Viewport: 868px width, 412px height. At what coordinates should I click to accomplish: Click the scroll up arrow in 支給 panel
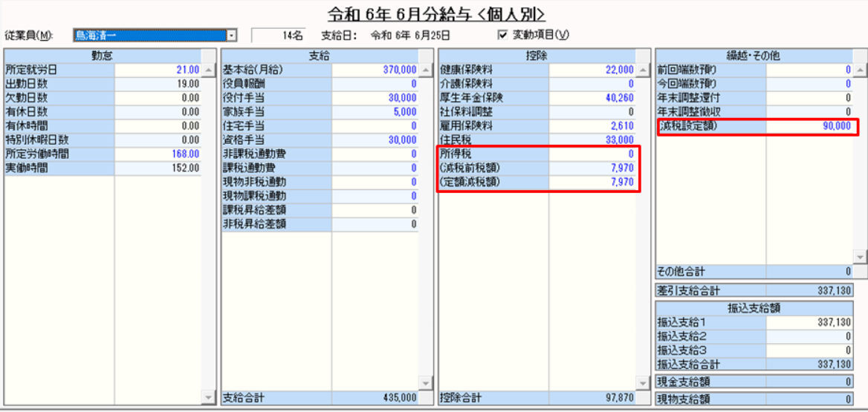tap(426, 70)
